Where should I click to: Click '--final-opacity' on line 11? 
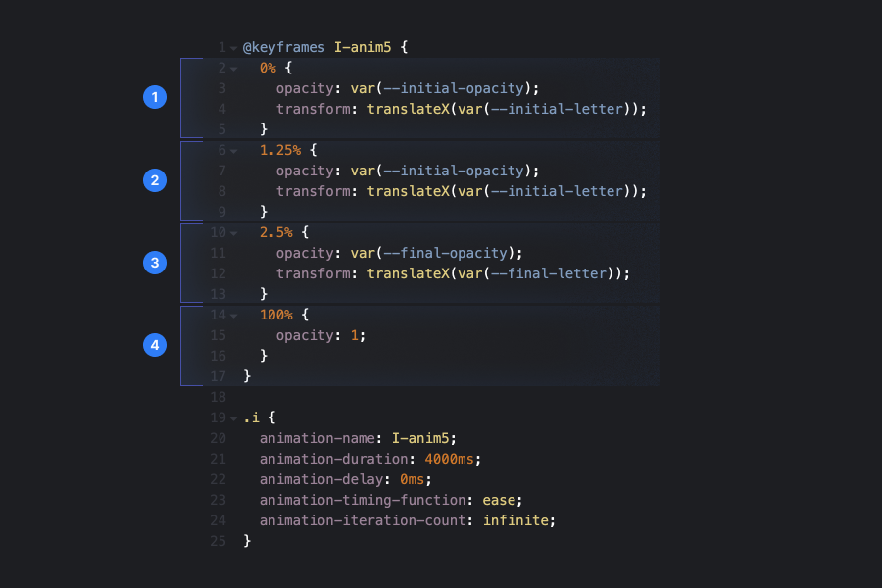(x=446, y=253)
